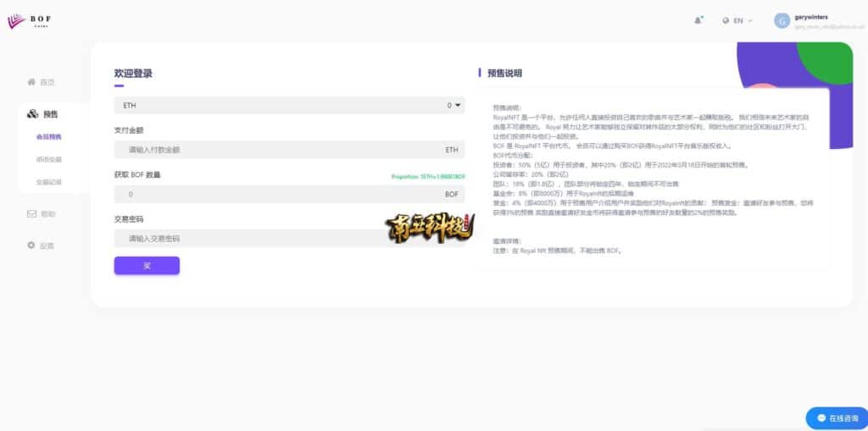The image size is (868, 431).
Task: Open 在线咨询 online chat button
Action: click(837, 418)
